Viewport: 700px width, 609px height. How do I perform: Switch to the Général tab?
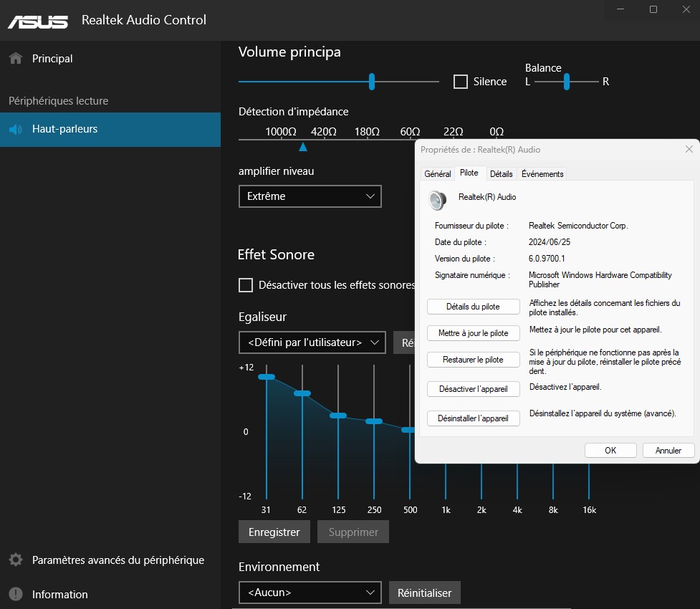pyautogui.click(x=437, y=174)
